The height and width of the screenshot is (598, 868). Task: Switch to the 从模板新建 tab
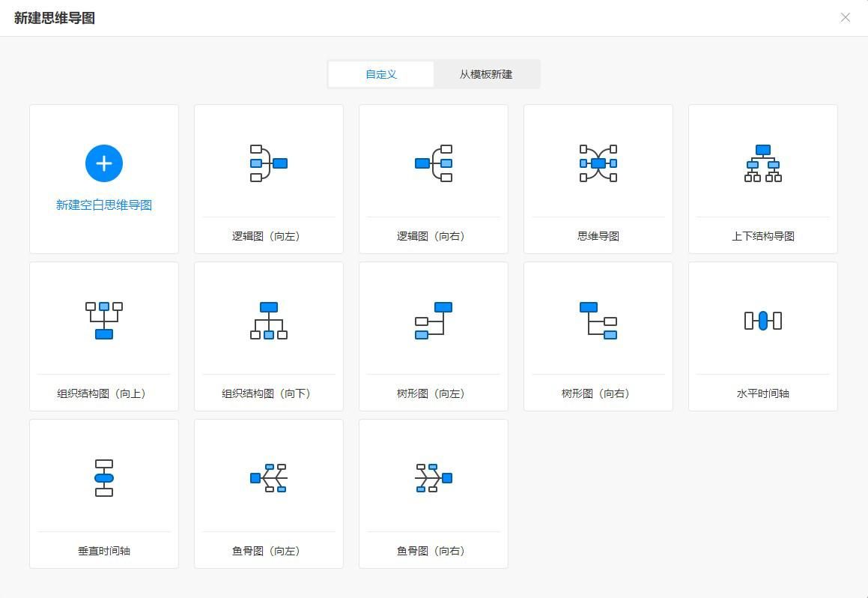(x=486, y=74)
